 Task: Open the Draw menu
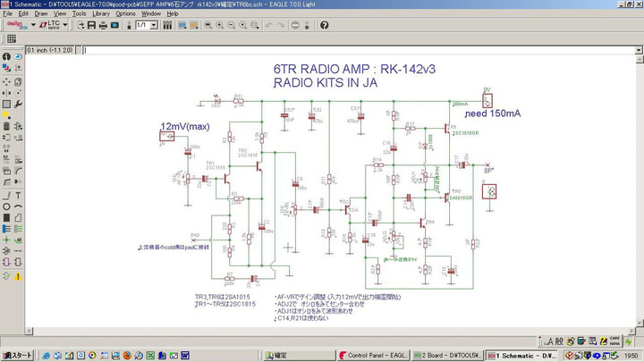pyautogui.click(x=41, y=13)
